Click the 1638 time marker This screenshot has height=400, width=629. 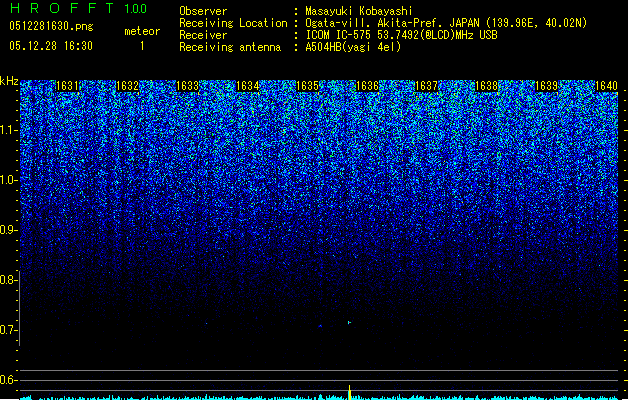click(486, 86)
